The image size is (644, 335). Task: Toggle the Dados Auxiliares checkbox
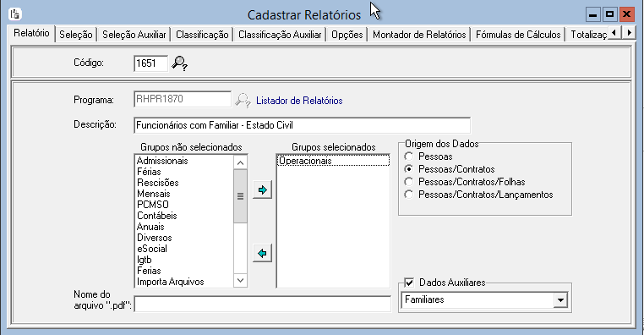click(x=409, y=283)
